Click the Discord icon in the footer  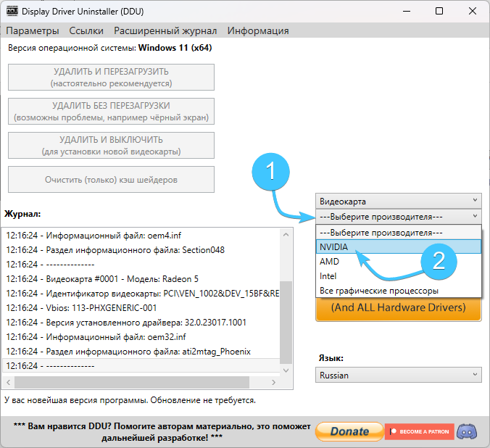468,431
